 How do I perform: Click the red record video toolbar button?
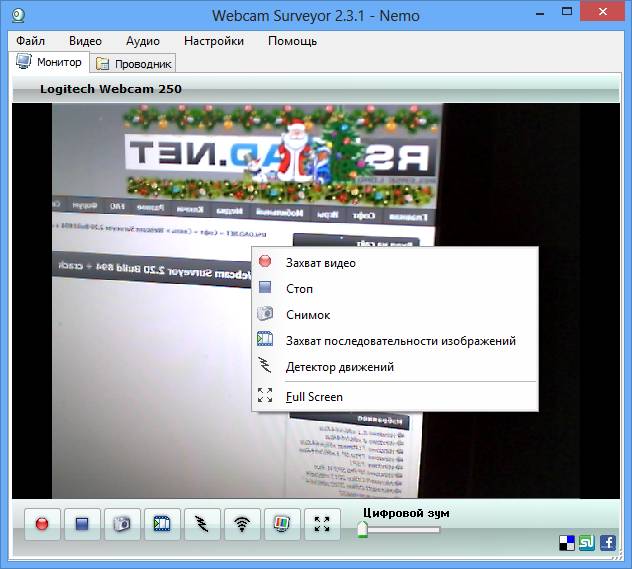tap(42, 524)
